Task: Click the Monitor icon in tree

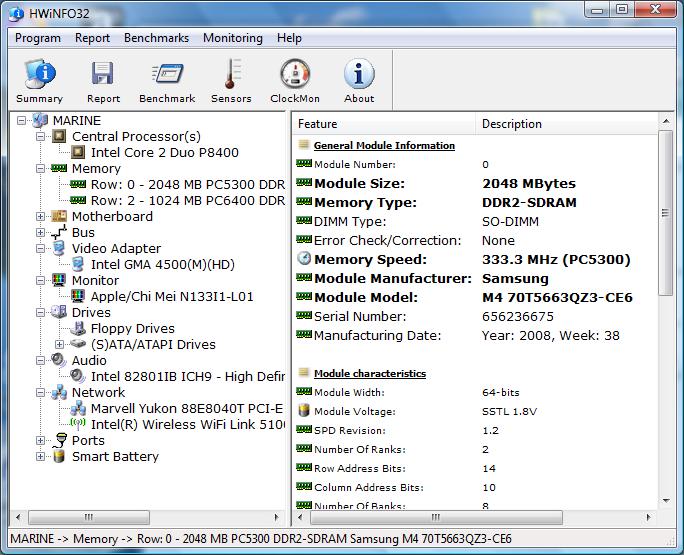Action: pos(59,280)
